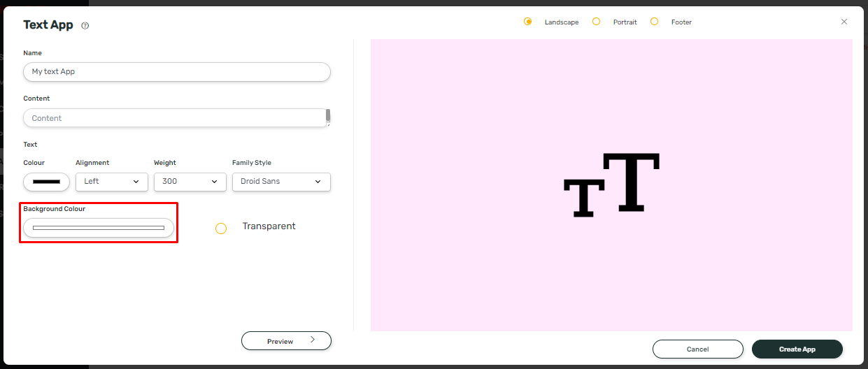The image size is (868, 369).
Task: Cancel the text app creation
Action: (x=697, y=349)
